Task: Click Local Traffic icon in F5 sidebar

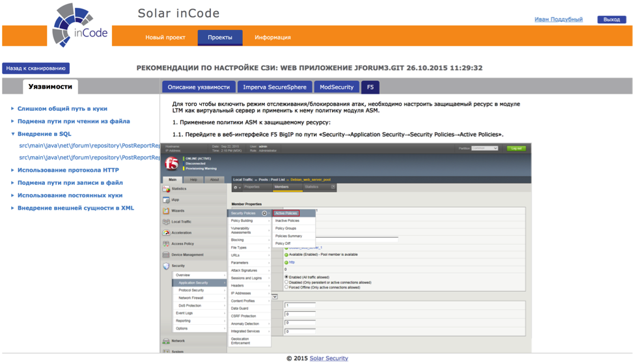Action: 166,221
